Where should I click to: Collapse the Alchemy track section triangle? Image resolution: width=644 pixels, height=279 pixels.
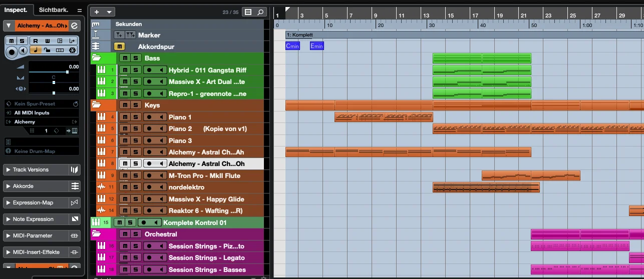point(9,25)
